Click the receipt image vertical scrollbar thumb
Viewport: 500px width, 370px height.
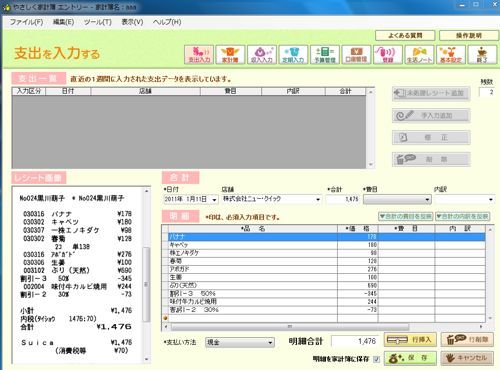146,284
